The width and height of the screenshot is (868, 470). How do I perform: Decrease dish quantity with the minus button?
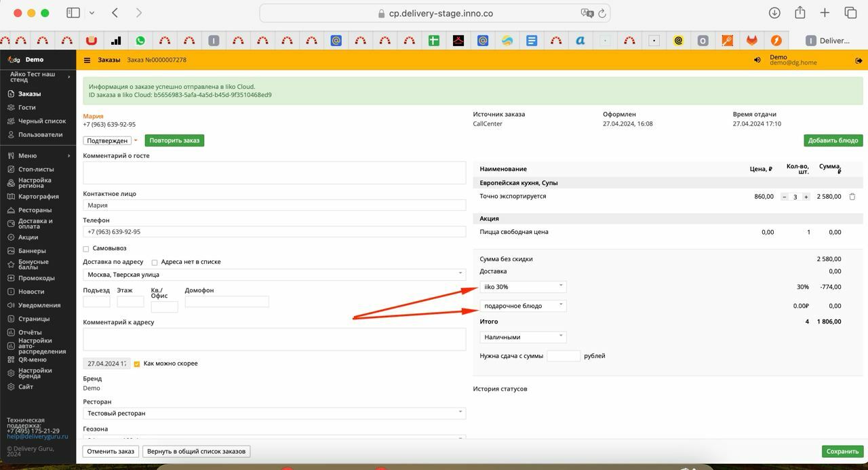click(785, 197)
